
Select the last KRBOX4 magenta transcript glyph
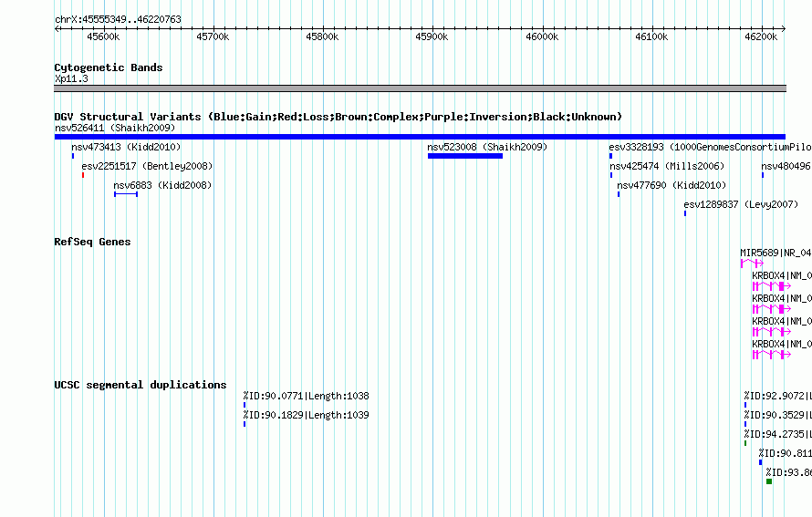click(772, 355)
